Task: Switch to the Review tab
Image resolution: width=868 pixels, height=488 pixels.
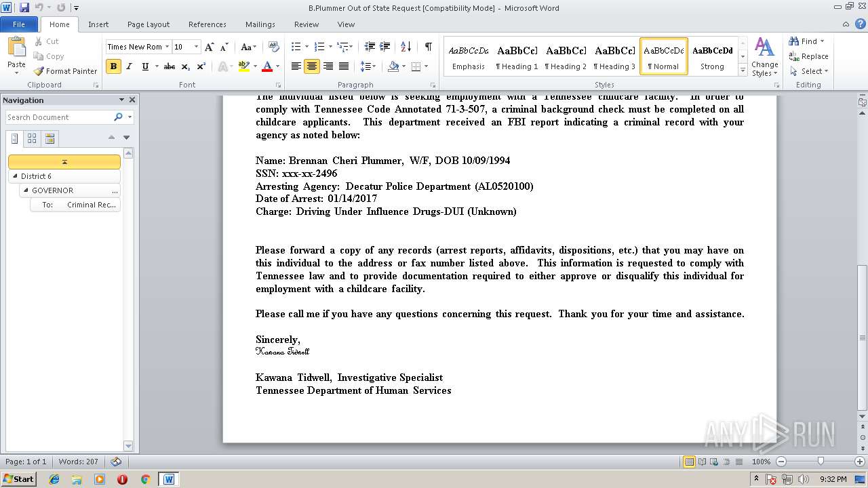Action: click(x=307, y=24)
